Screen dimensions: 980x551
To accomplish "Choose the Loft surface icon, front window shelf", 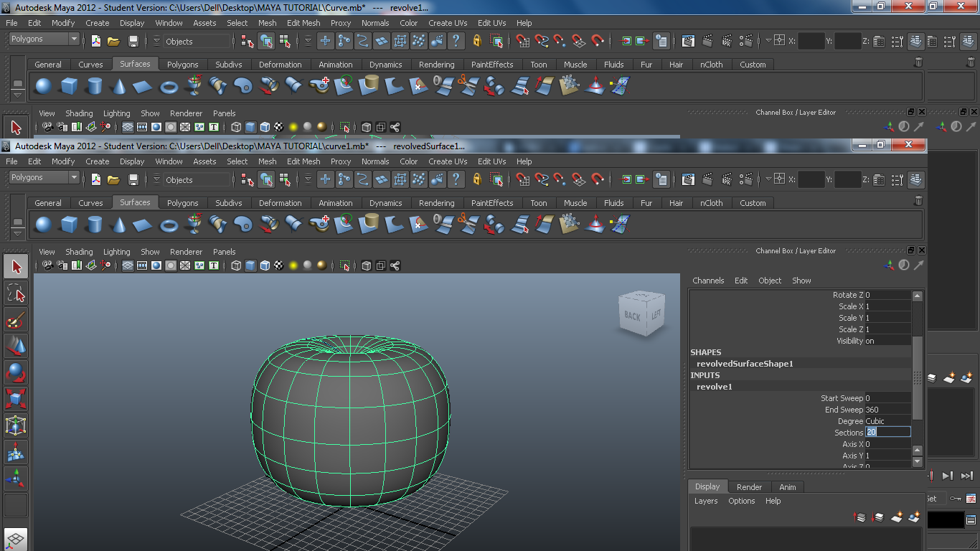I will point(219,225).
